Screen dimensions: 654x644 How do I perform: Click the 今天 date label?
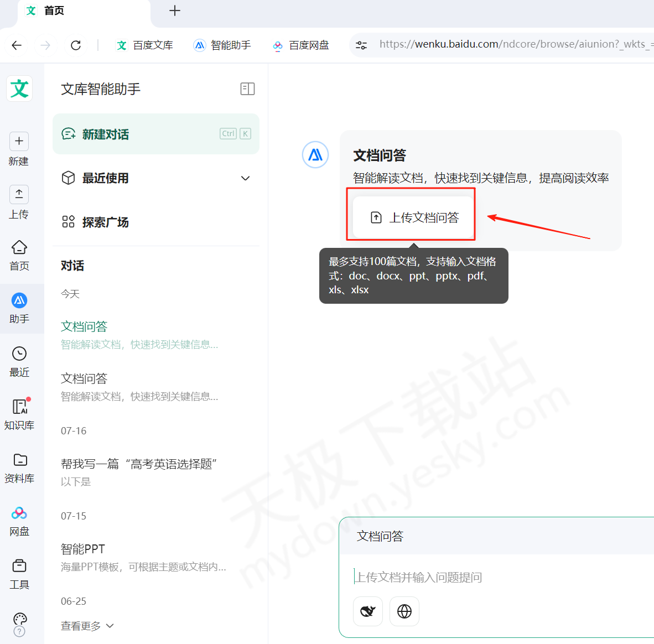tap(70, 294)
